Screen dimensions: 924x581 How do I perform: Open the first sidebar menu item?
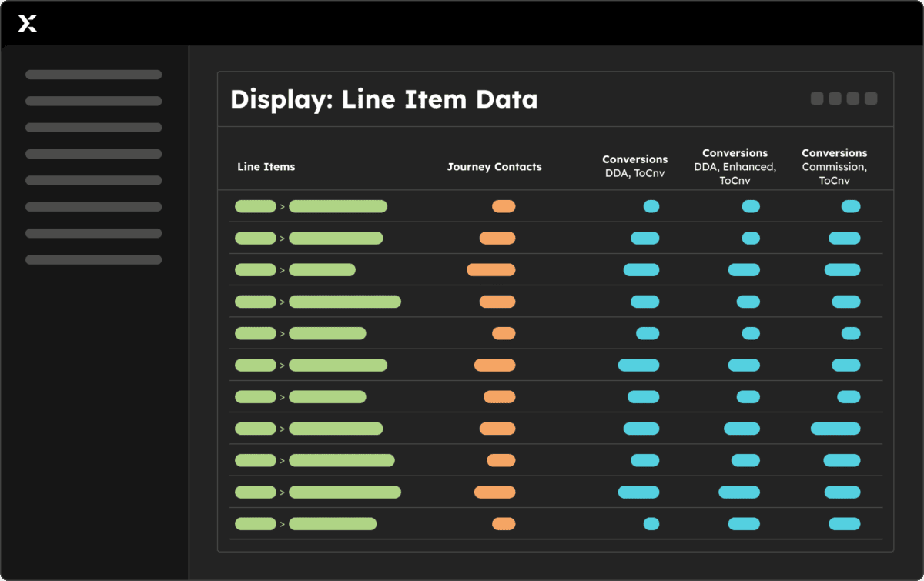tap(93, 75)
